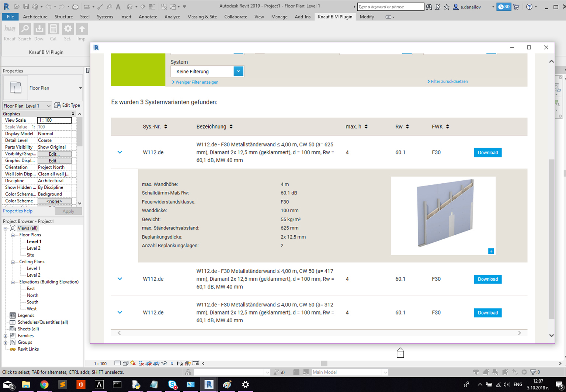Viewport: 566px width, 392px height.
Task: Click the Open folder icon in quick access toolbar
Action: tap(17, 7)
